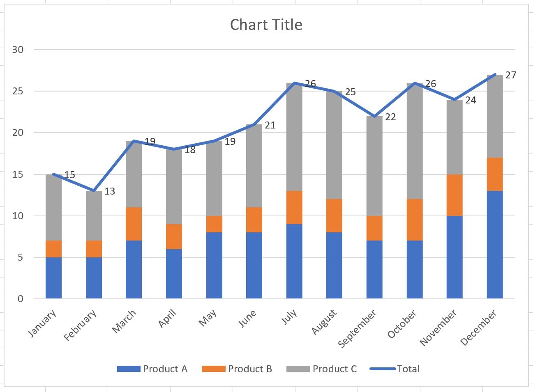
Task: Click the Product B legend color swatch
Action: [x=213, y=369]
